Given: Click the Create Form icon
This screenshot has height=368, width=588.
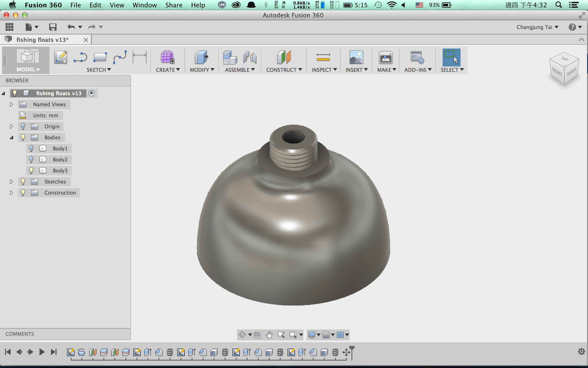Looking at the screenshot, I should (x=167, y=57).
